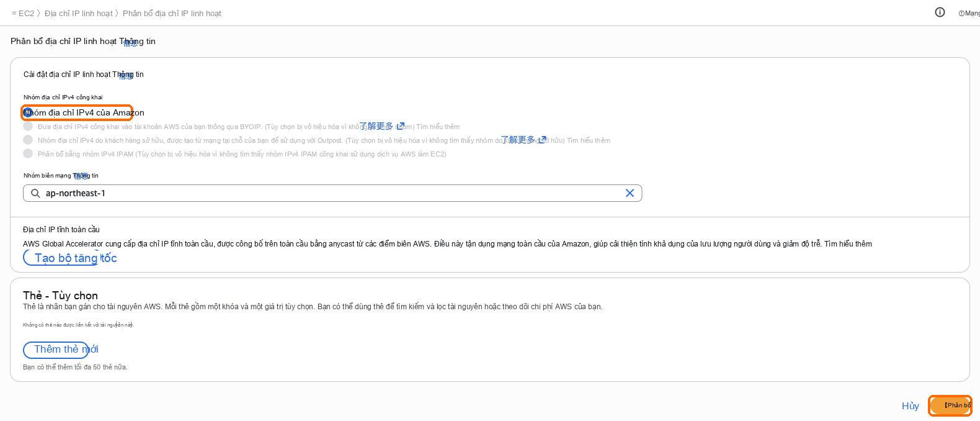This screenshot has height=421, width=980.
Task: Open the navigation menu hamburger icon
Action: tap(14, 13)
